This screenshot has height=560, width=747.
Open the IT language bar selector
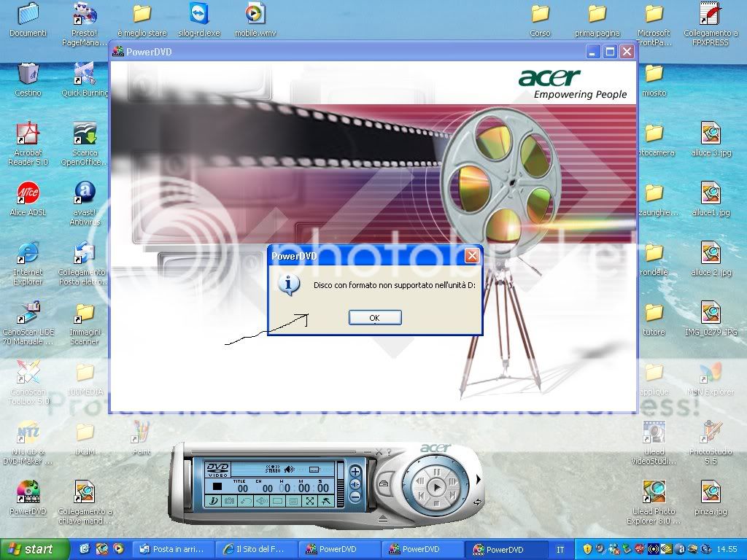[560, 549]
